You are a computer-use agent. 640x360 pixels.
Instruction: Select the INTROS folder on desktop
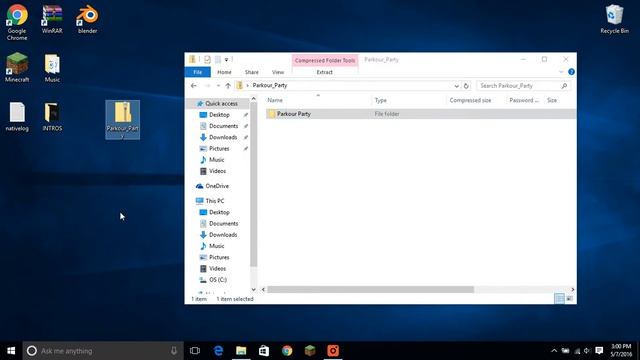[52, 117]
